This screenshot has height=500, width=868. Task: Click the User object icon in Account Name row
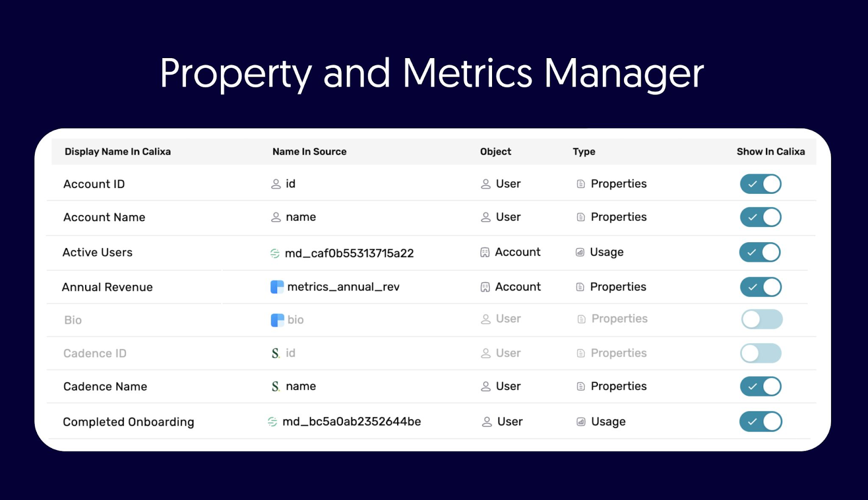[x=486, y=217]
